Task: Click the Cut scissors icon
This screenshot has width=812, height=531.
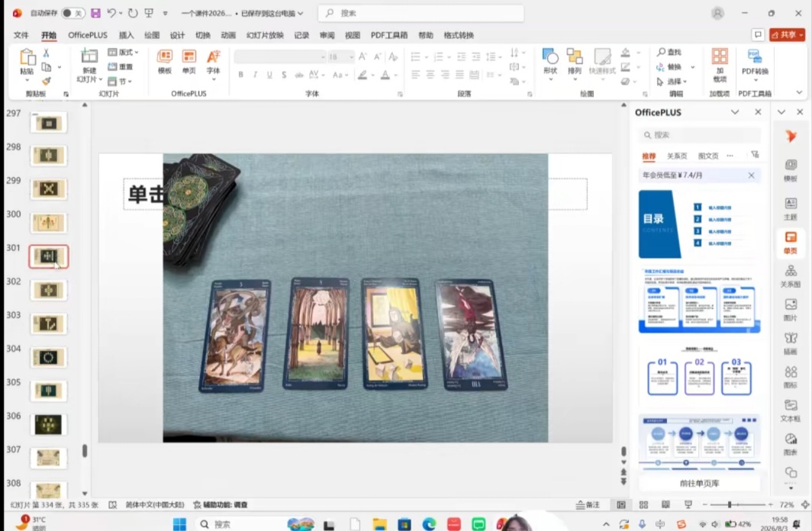Action: [46, 53]
